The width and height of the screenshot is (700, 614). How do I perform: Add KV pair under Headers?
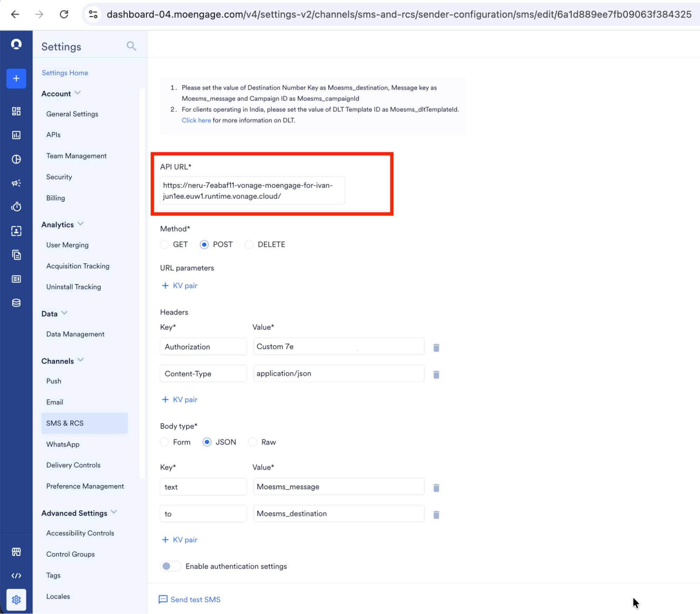point(180,400)
